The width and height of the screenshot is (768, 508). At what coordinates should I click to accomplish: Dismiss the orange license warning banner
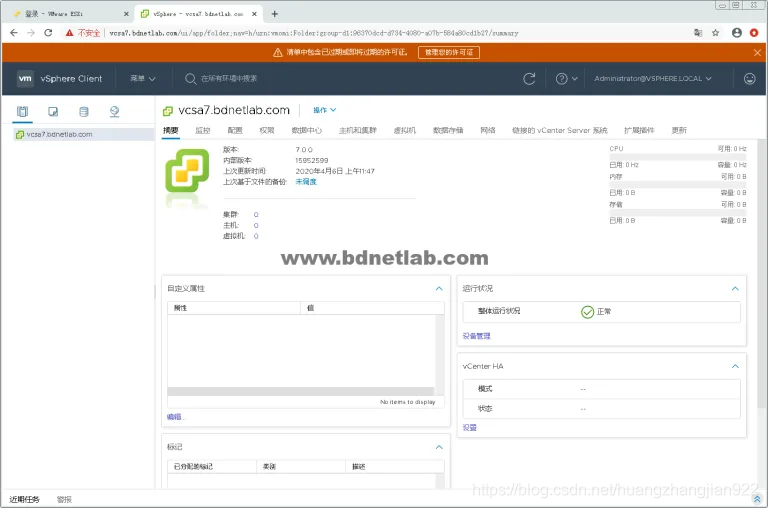(x=757, y=52)
